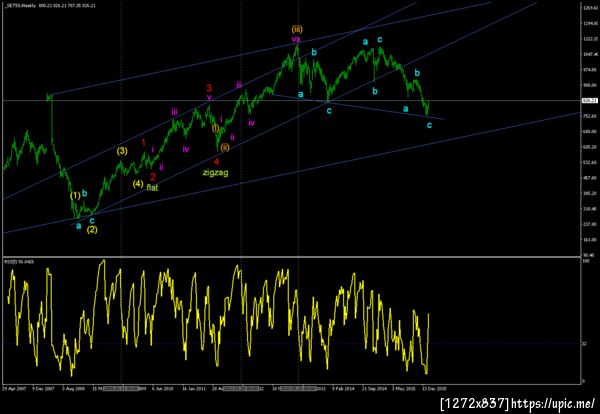600x414 pixels.
Task: Click the "6 Jun 2010" date label
Action: [163, 388]
